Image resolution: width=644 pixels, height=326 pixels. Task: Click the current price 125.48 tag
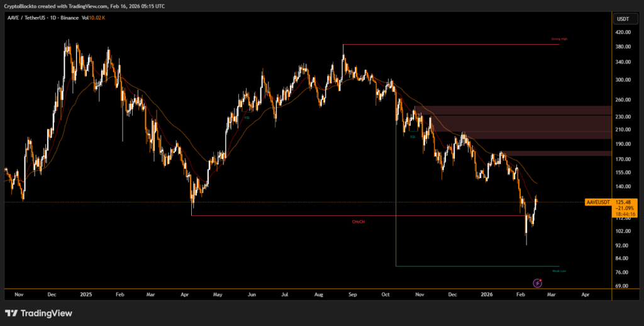point(625,202)
